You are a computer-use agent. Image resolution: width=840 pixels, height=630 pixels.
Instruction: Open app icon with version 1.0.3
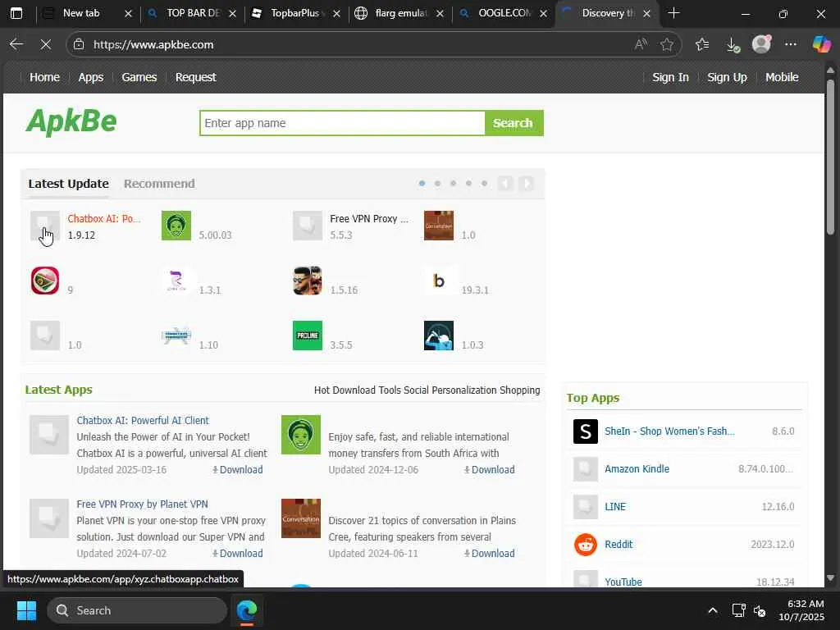point(439,336)
